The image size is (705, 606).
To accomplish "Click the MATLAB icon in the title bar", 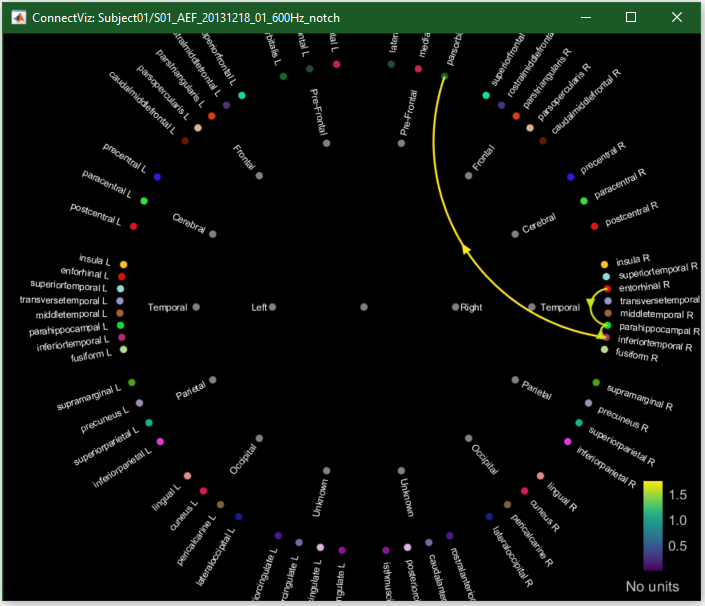I will coord(15,18).
